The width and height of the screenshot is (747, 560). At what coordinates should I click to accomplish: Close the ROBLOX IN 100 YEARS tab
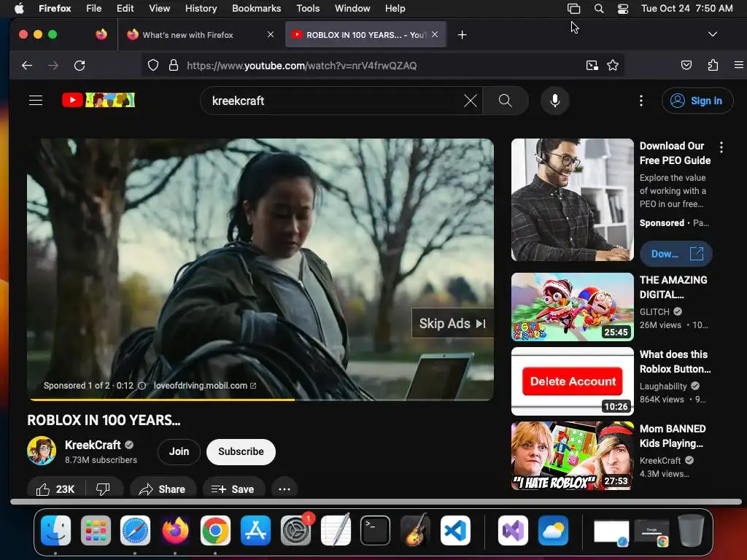pos(435,34)
